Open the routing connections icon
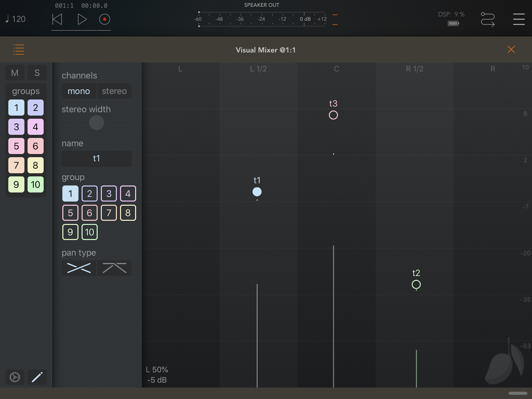 pyautogui.click(x=488, y=19)
